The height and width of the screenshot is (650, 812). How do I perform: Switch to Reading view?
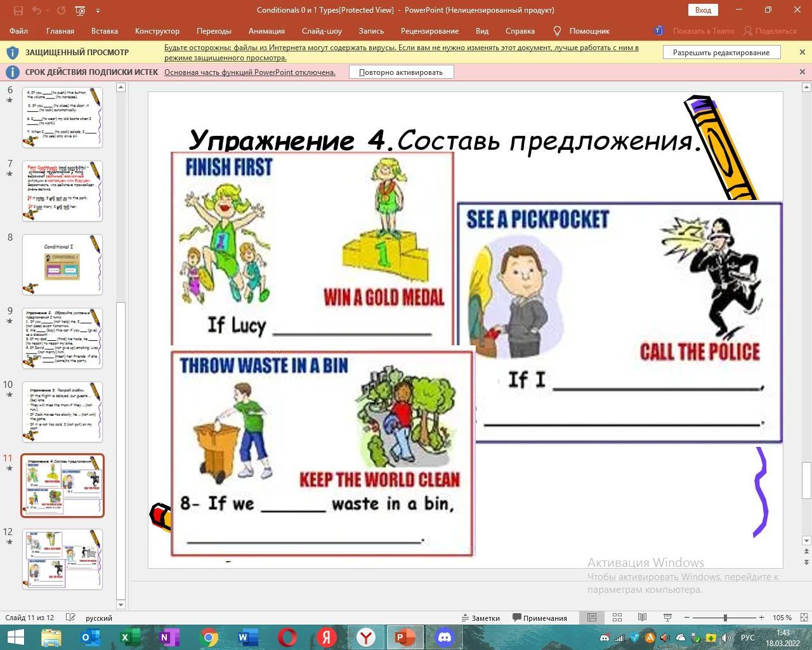point(642,618)
